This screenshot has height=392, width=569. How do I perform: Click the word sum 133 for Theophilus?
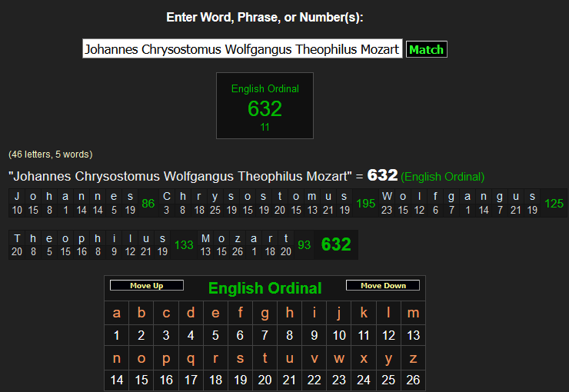pyautogui.click(x=184, y=245)
